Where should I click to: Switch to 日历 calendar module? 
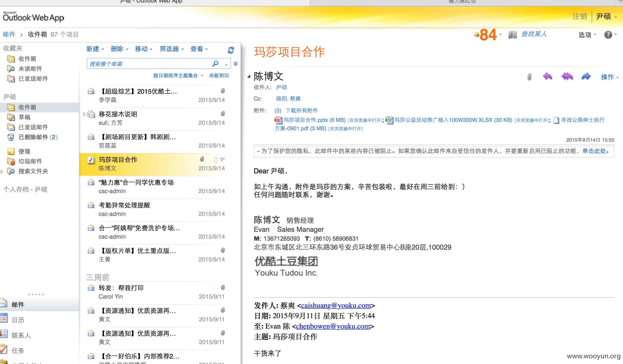(x=18, y=320)
